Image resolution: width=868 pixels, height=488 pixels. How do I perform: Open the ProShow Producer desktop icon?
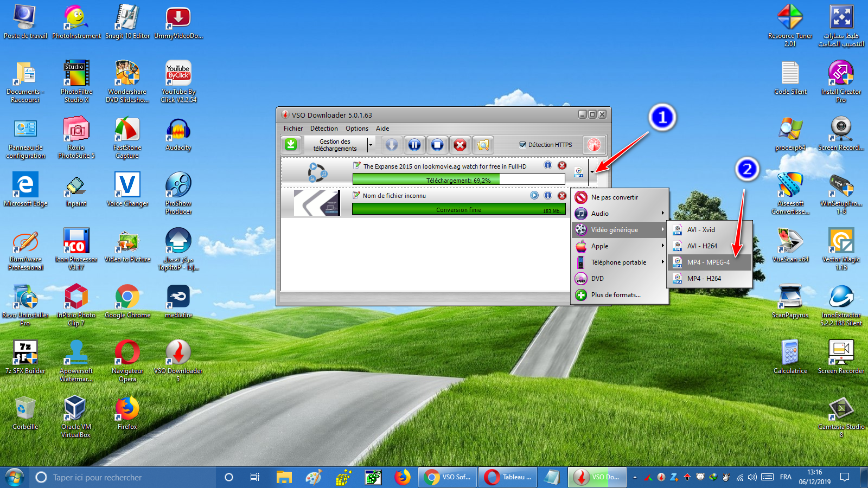coord(178,194)
